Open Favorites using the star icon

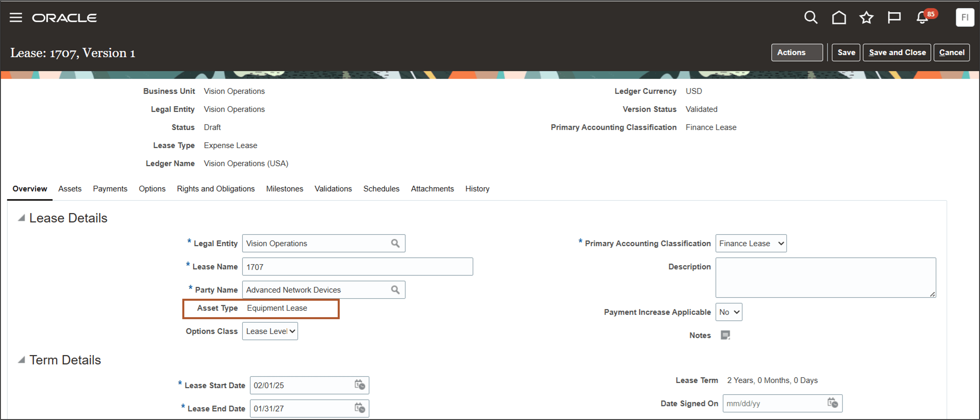(x=866, y=17)
